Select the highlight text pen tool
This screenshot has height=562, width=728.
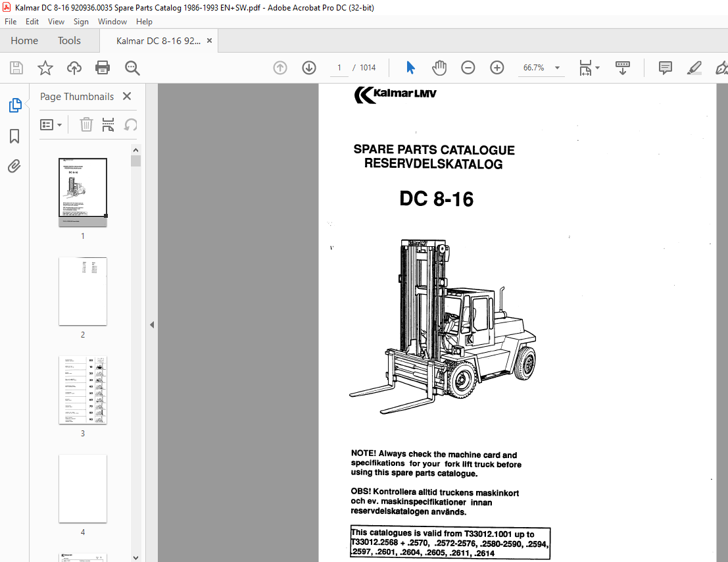[x=694, y=68]
